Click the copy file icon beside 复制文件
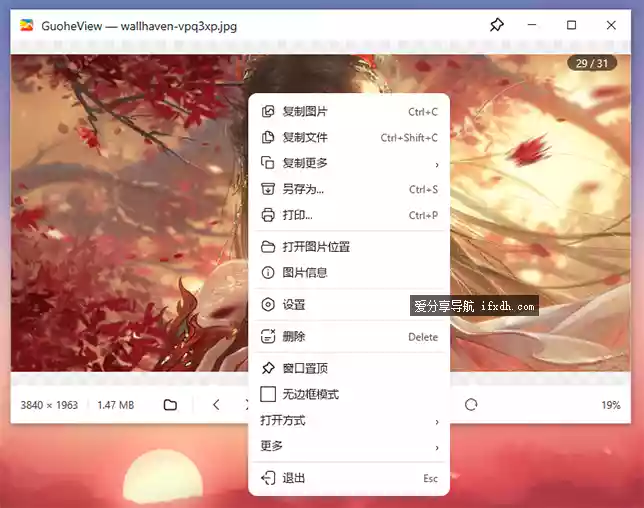 268,137
